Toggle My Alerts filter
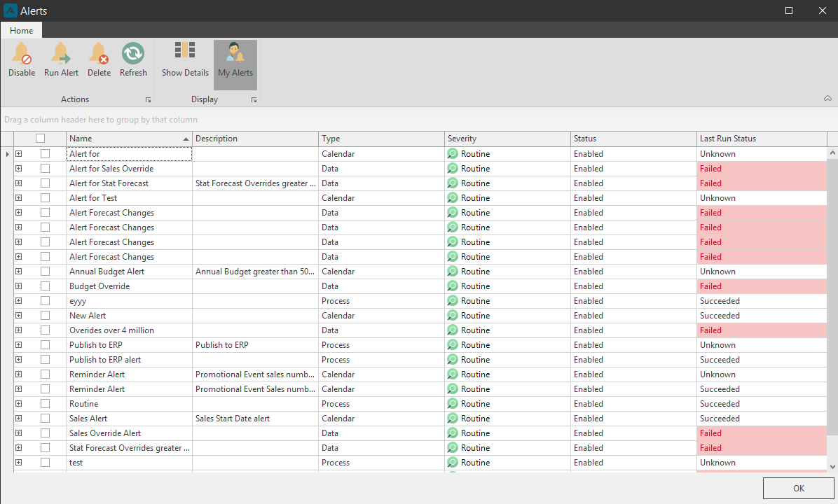Screen dimensions: 838x504 tap(235, 64)
